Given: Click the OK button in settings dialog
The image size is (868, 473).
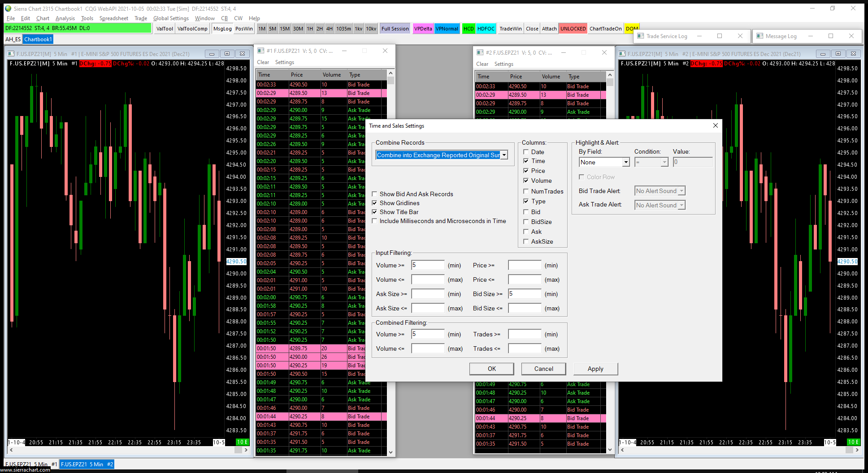Looking at the screenshot, I should 492,369.
